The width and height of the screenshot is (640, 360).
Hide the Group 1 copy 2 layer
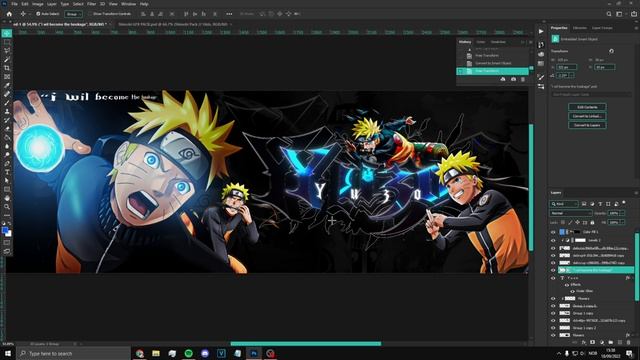553,328
